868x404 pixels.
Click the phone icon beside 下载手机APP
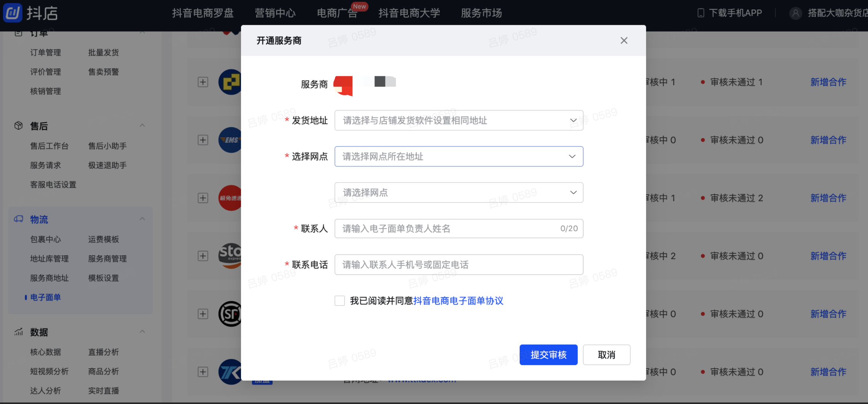[700, 13]
